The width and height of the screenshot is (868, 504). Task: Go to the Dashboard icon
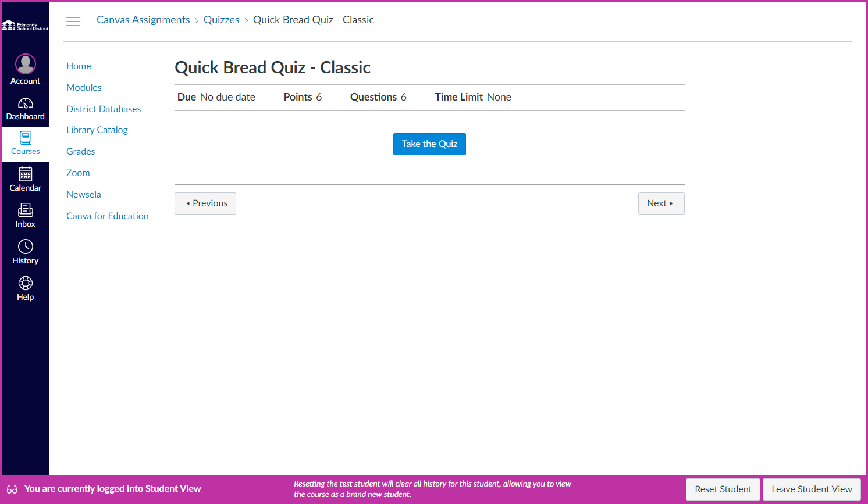[x=26, y=103]
